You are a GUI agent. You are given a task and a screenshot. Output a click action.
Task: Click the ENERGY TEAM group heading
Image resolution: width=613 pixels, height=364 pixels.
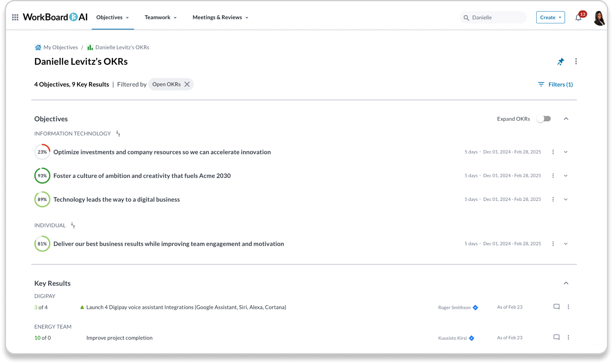click(53, 327)
